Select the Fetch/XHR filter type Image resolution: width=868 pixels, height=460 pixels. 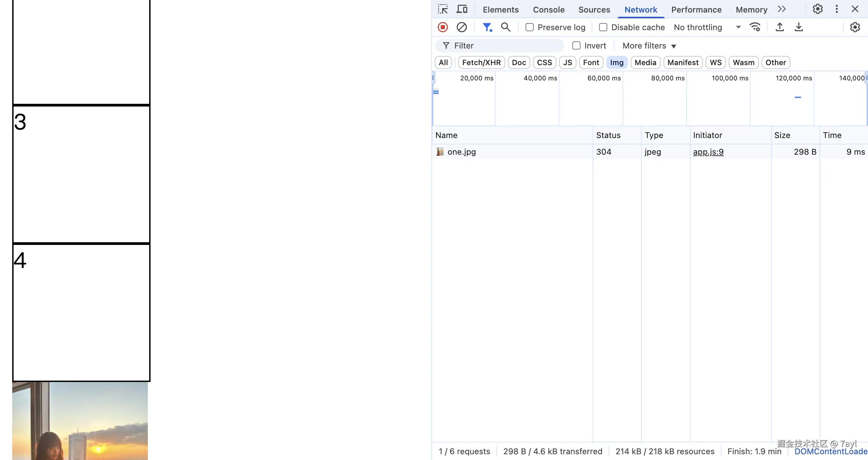tap(481, 62)
